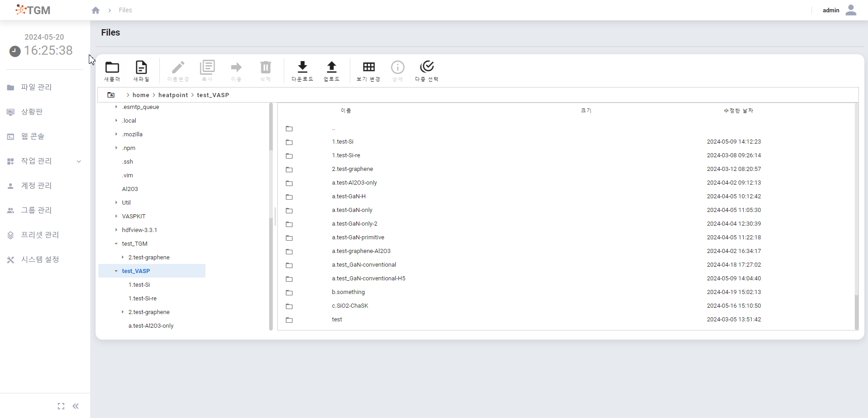This screenshot has width=868, height=418.
Task: Open 파일 관리 in the sidebar
Action: coord(36,88)
